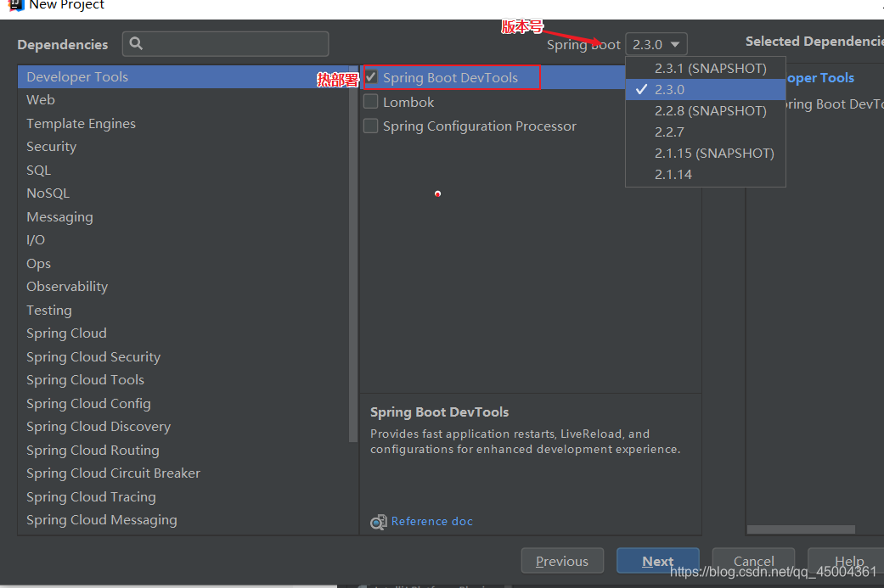The image size is (884, 588).
Task: Select the Observability category
Action: [x=183, y=287]
